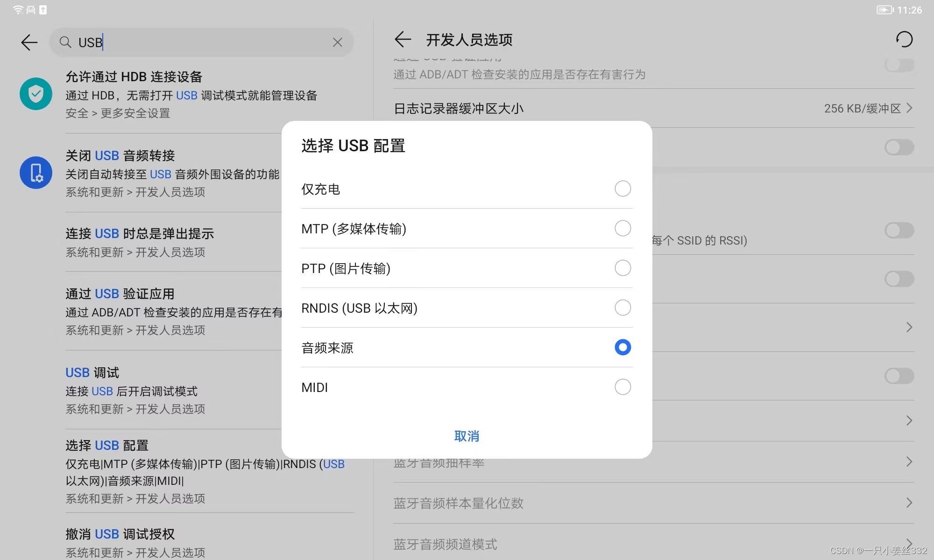The height and width of the screenshot is (560, 934).
Task: Click the reset circular arrow icon
Action: coord(904,40)
